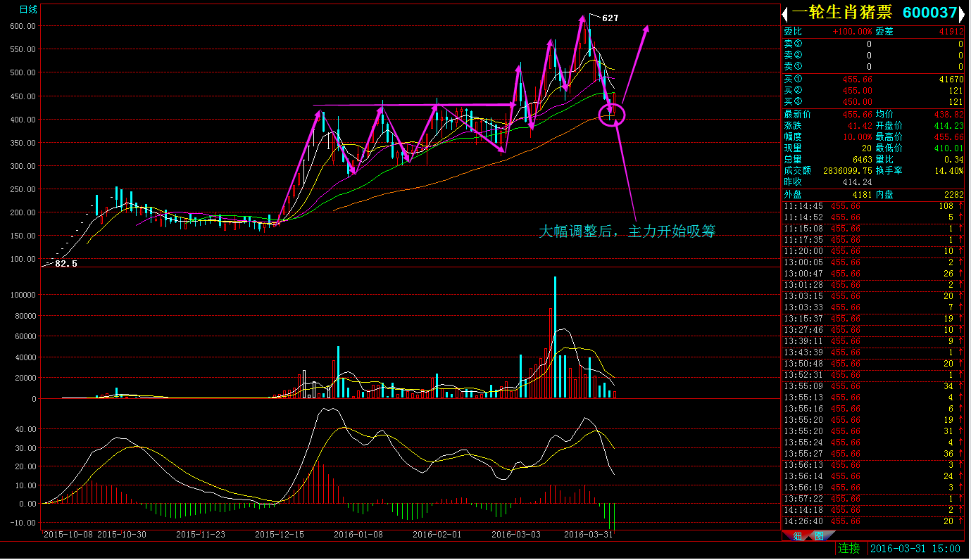Select the 内盘 value 2282
The width and height of the screenshot is (971, 560).
click(x=953, y=194)
